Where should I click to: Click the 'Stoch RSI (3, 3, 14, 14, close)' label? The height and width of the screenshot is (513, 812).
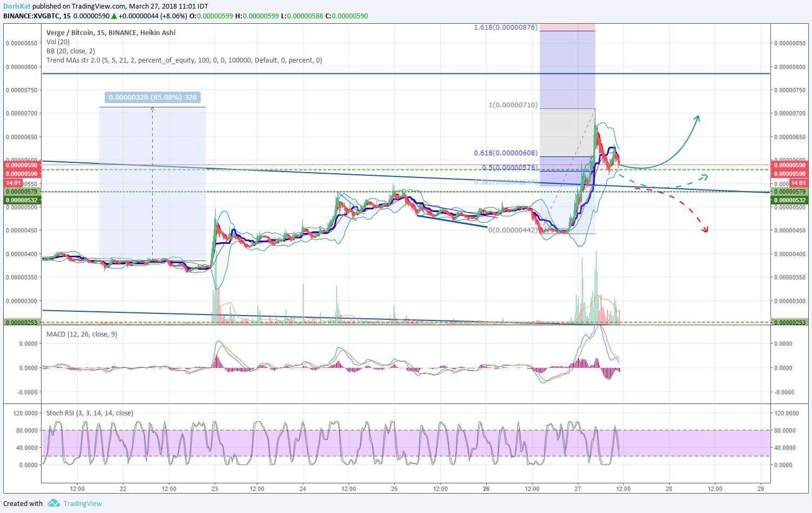(x=90, y=413)
